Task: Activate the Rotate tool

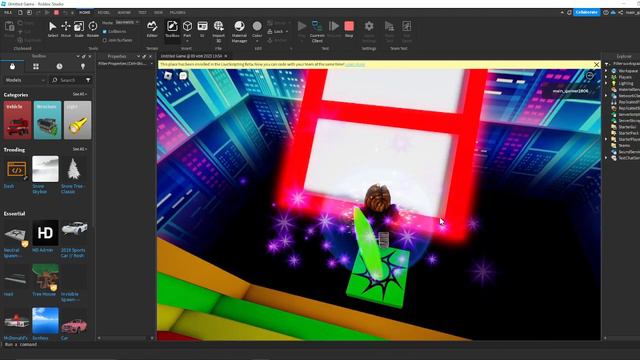Action: click(93, 29)
